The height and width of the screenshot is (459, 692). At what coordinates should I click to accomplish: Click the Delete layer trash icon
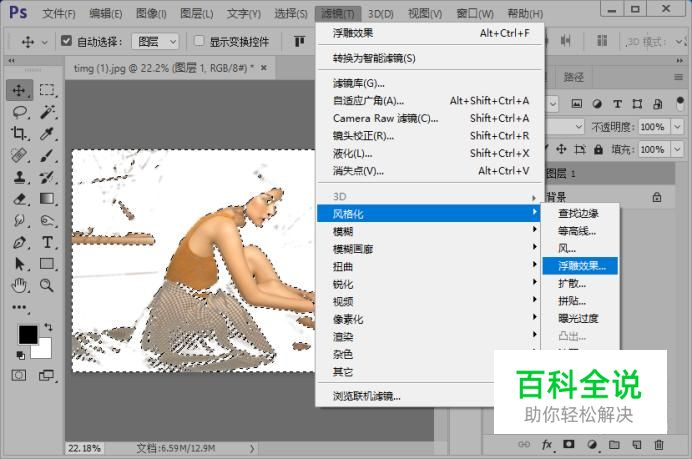[658, 445]
